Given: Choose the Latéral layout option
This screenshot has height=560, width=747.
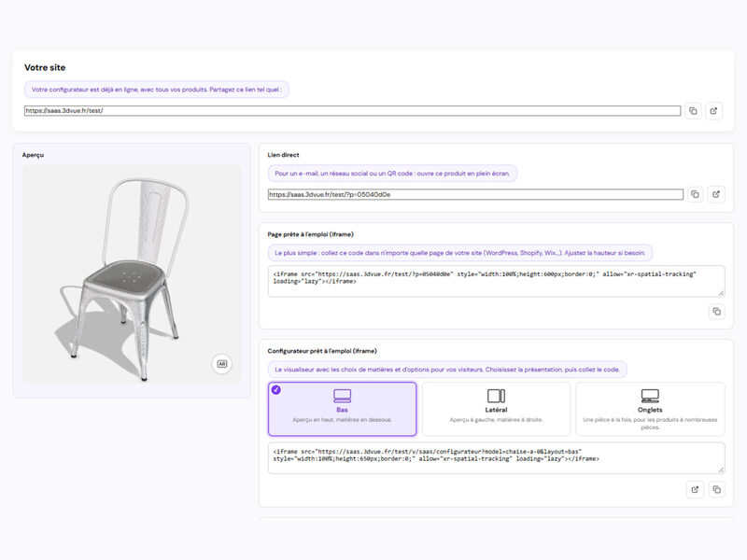Looking at the screenshot, I should click(x=496, y=409).
